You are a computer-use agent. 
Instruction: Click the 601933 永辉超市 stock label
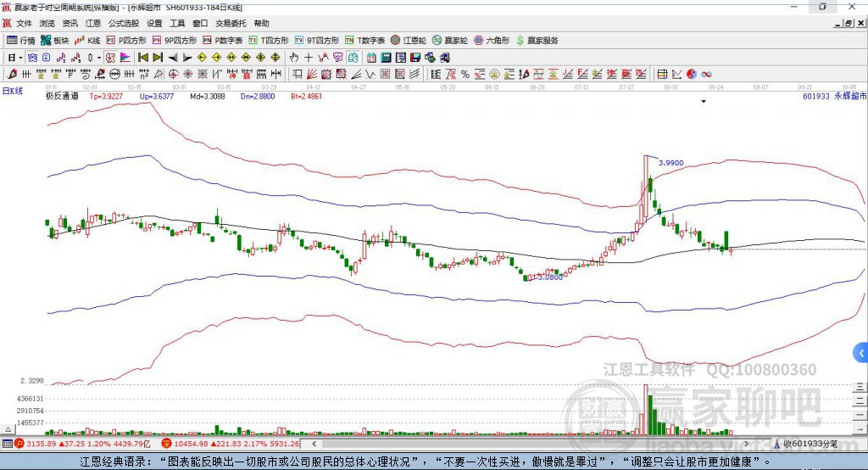[834, 97]
